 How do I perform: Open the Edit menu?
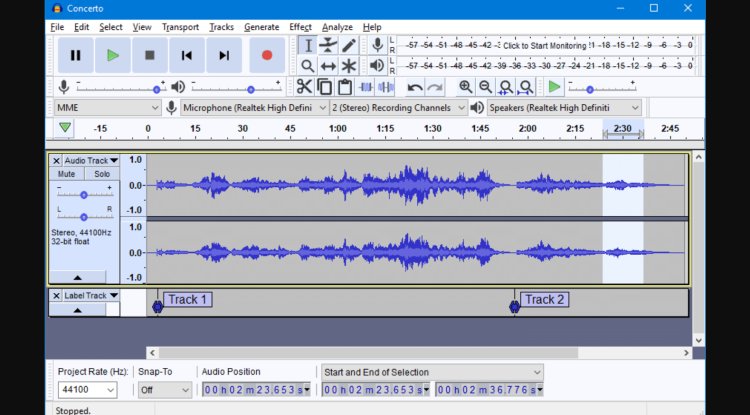[81, 27]
